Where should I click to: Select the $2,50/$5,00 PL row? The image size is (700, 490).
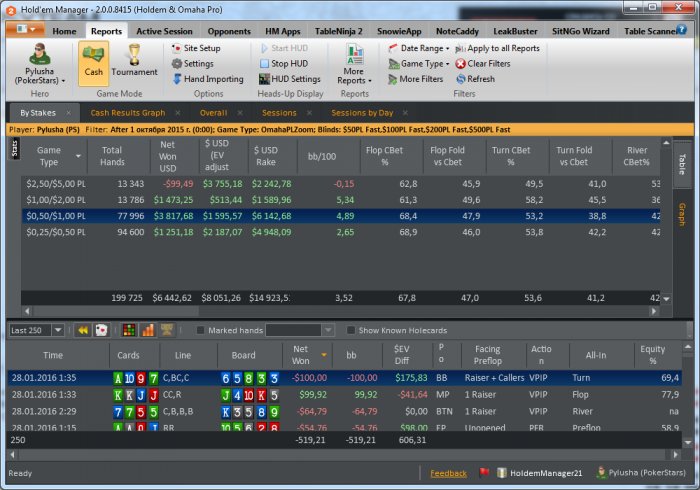coord(340,184)
